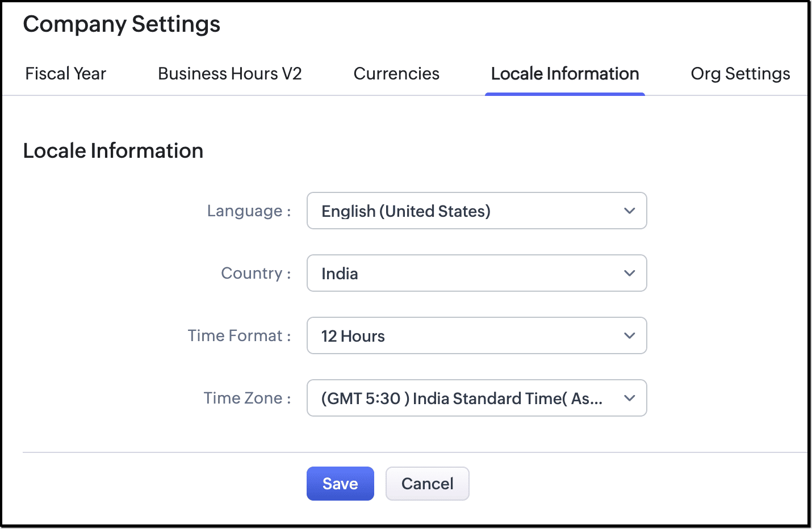Save the locale settings
Viewport: 812px width, 529px height.
click(340, 484)
